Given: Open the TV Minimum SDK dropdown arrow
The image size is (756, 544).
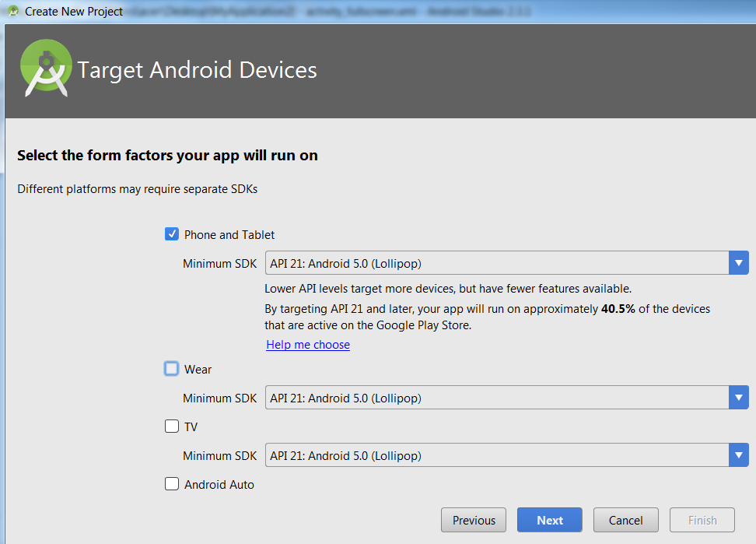Looking at the screenshot, I should click(739, 455).
